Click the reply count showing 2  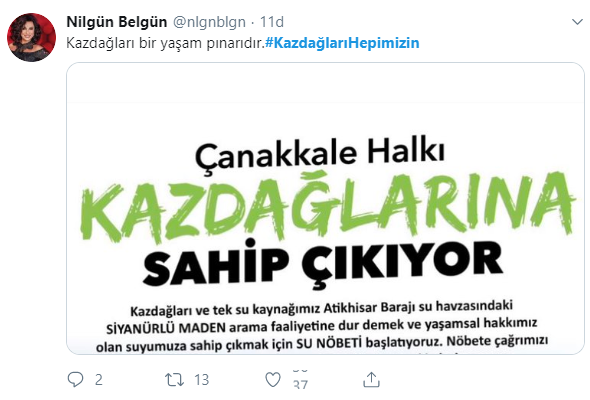99,380
